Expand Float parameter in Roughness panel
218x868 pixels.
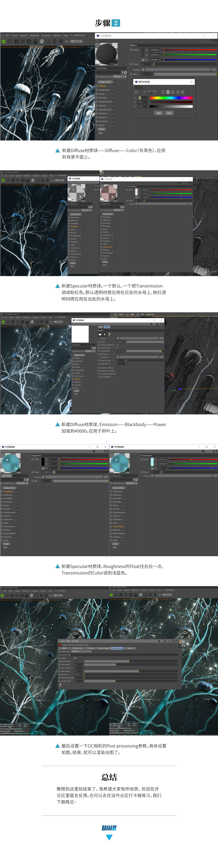pyautogui.click(x=33, y=472)
